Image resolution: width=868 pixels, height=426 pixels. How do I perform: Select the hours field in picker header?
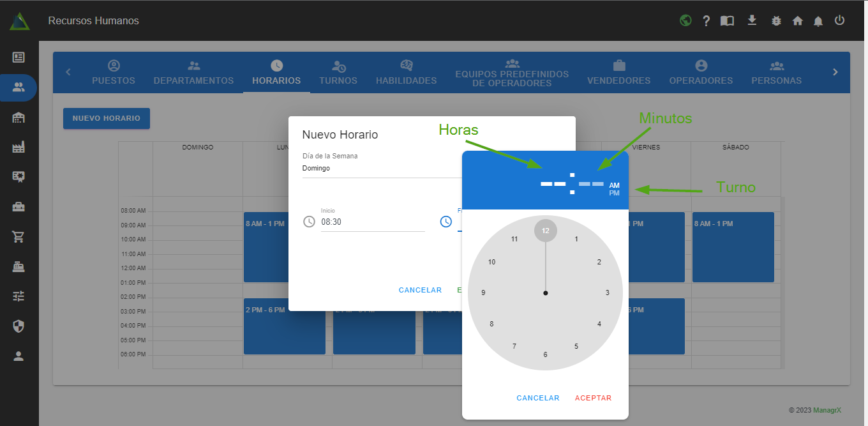click(553, 184)
